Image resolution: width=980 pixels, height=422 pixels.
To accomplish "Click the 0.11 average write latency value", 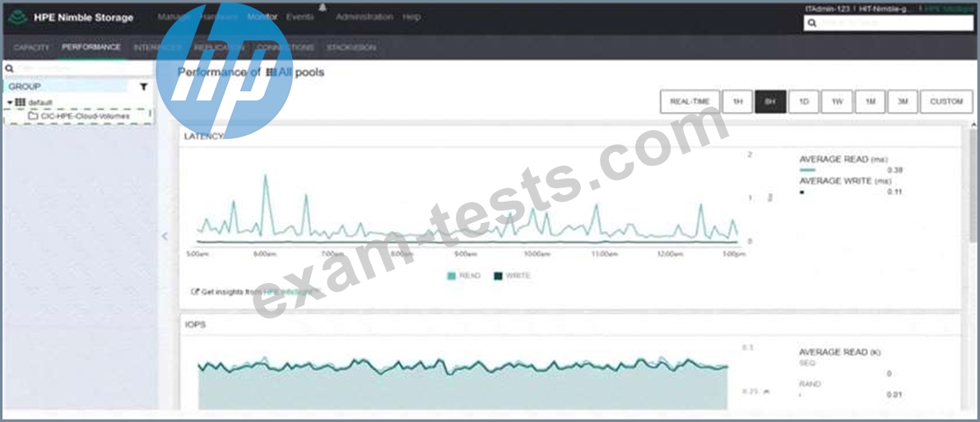I will [x=894, y=192].
